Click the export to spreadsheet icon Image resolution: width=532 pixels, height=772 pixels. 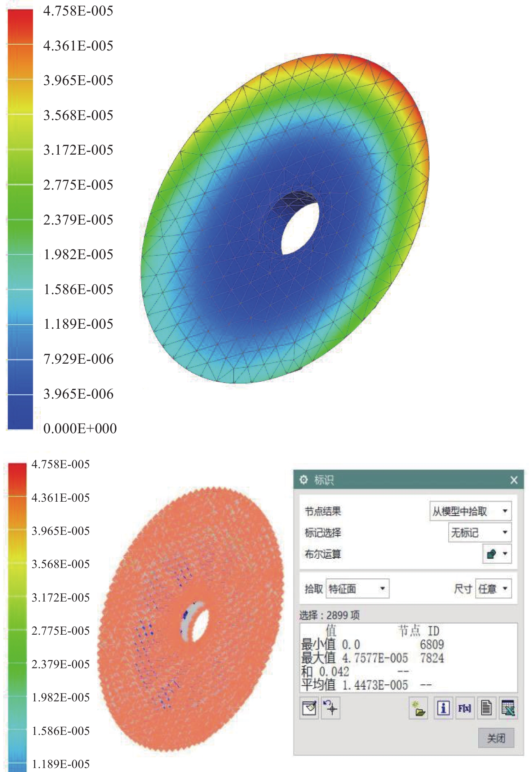(508, 708)
